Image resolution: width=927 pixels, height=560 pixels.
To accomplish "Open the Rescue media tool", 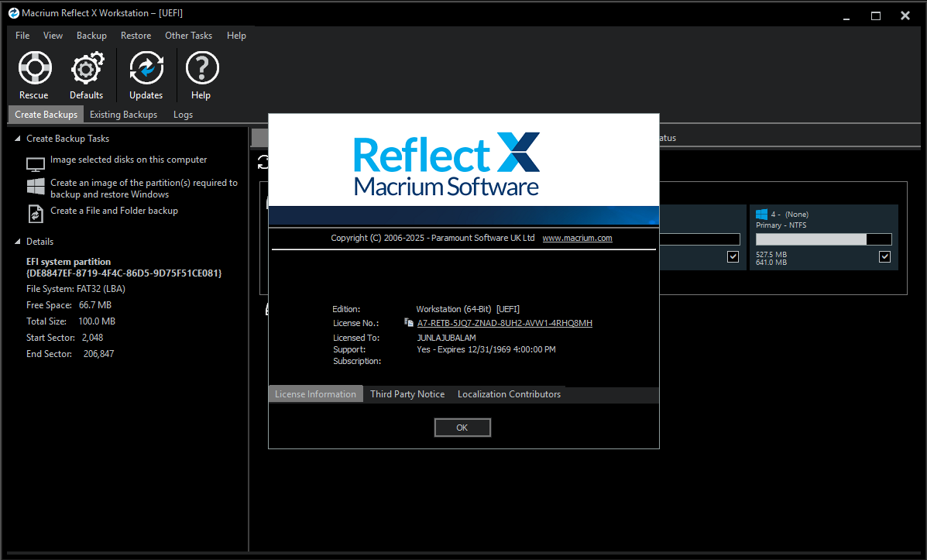I will click(34, 75).
